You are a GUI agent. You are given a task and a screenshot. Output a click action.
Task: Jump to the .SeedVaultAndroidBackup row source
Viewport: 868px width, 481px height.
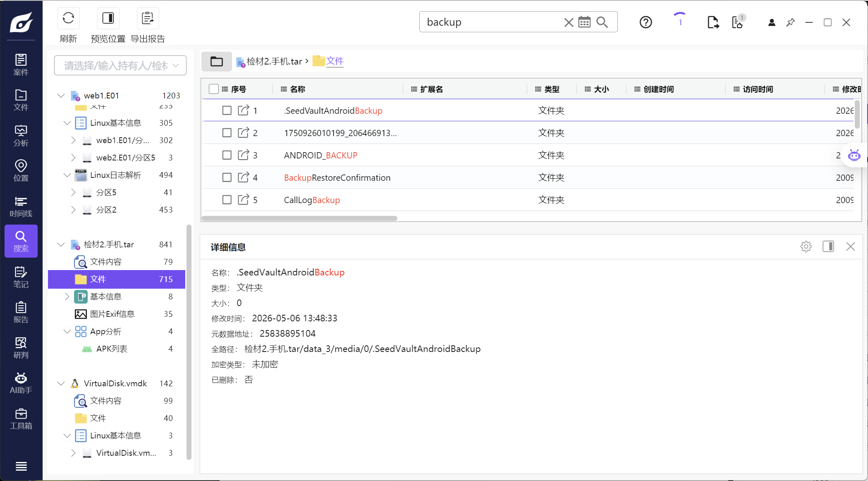pyautogui.click(x=243, y=110)
